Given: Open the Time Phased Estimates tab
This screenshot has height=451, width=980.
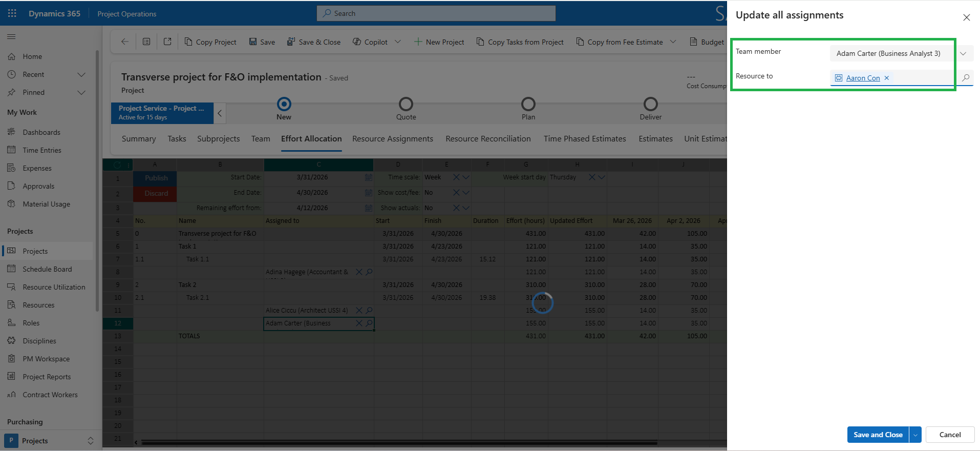Looking at the screenshot, I should click(585, 139).
